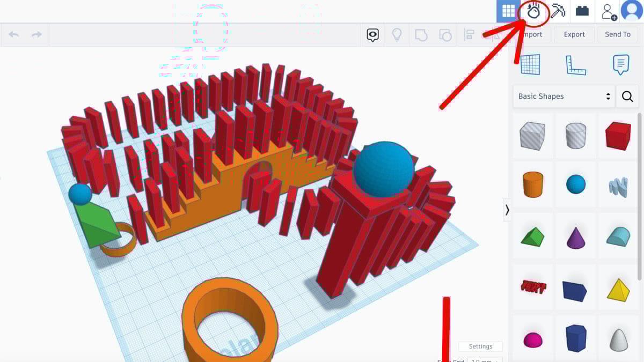
Task: Select the green Roof shape
Action: click(x=532, y=234)
